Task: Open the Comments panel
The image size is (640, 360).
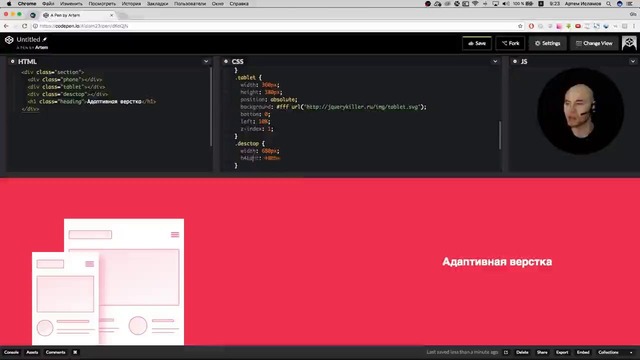Action: [56, 352]
